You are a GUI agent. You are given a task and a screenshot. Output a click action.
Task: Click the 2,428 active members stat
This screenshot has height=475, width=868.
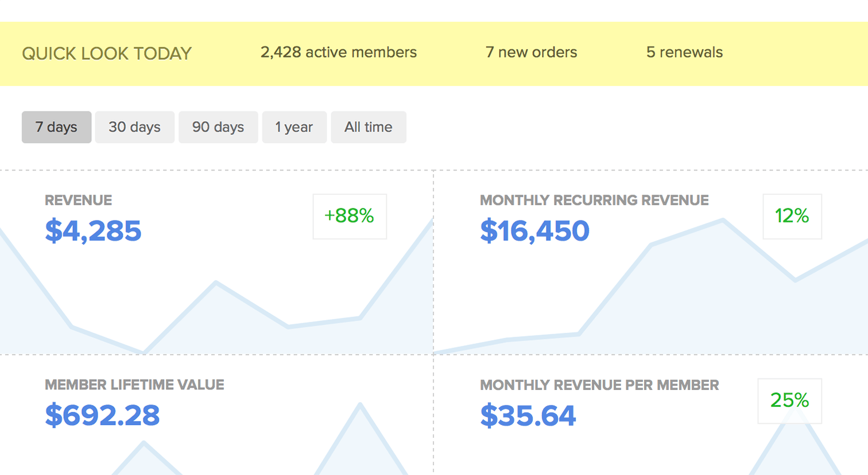tap(338, 52)
